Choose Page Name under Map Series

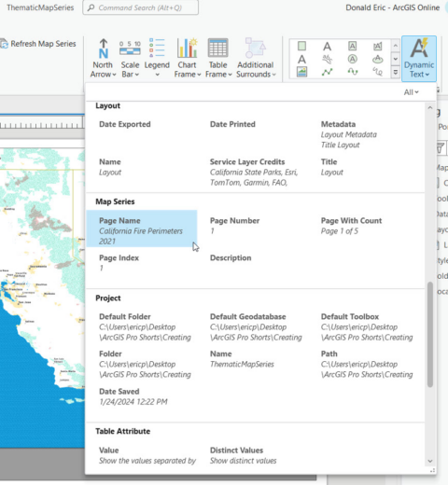pyautogui.click(x=142, y=229)
